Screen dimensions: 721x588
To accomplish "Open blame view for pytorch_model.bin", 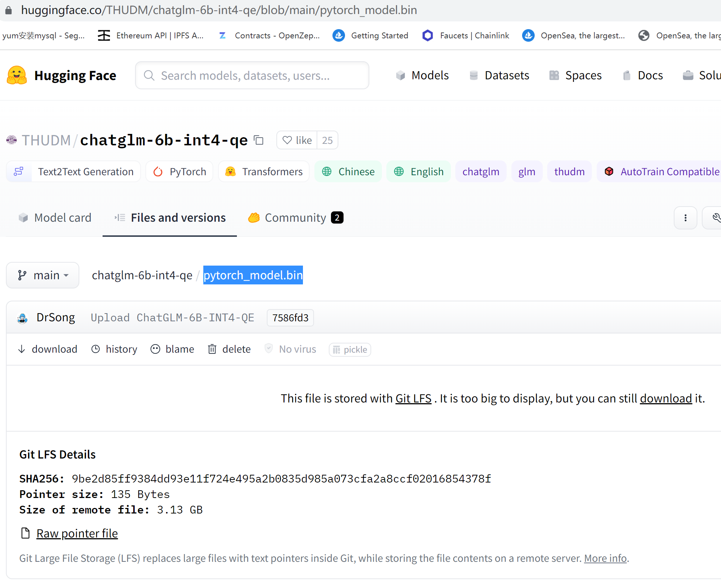I will [x=172, y=349].
